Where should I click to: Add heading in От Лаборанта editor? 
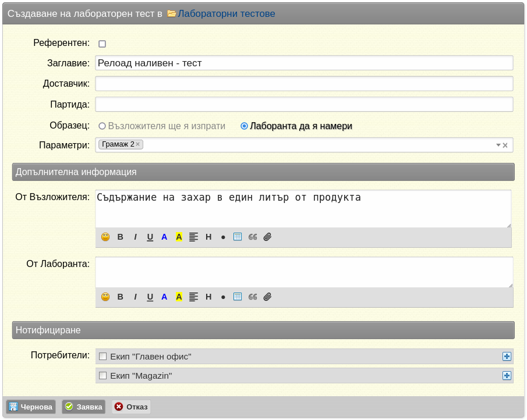click(x=208, y=297)
